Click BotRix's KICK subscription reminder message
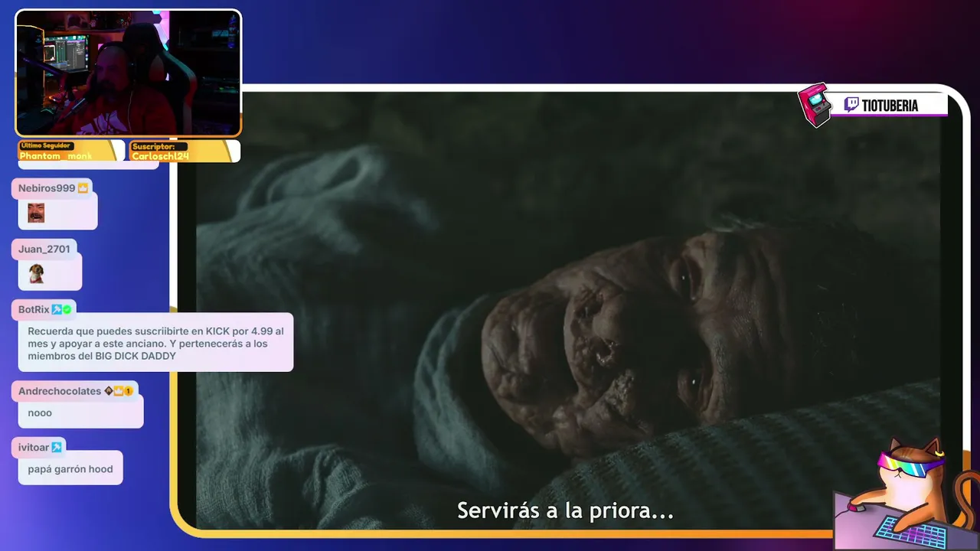Screen dimensions: 980x551 point(155,343)
